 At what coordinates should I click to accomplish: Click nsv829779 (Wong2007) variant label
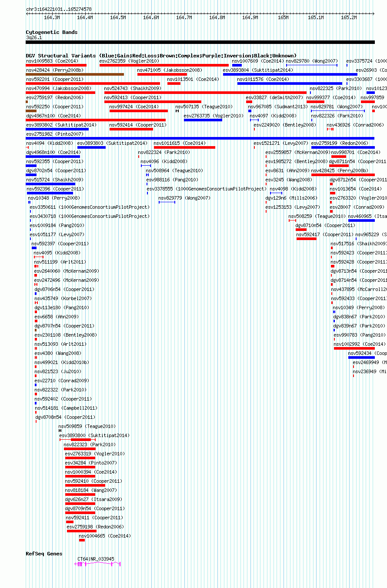point(184,198)
